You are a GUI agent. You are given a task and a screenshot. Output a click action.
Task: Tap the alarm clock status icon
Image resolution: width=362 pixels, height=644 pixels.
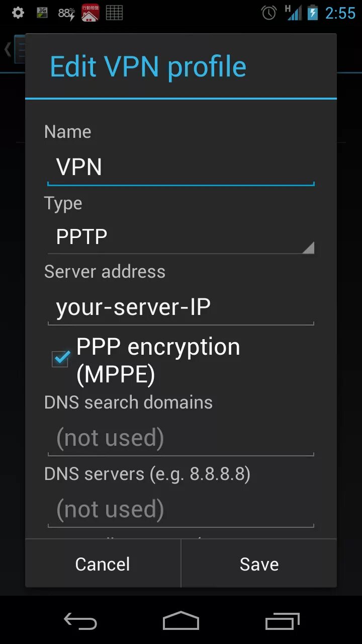point(269,13)
